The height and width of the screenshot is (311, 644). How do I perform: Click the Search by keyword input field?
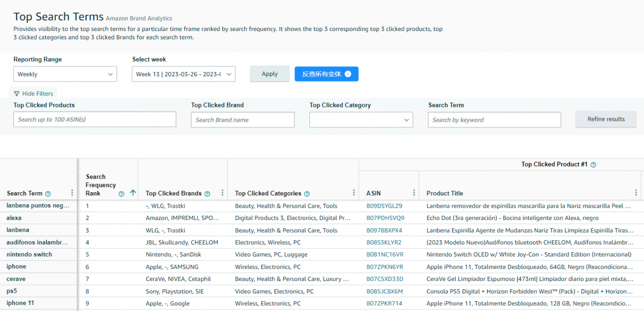click(x=494, y=120)
